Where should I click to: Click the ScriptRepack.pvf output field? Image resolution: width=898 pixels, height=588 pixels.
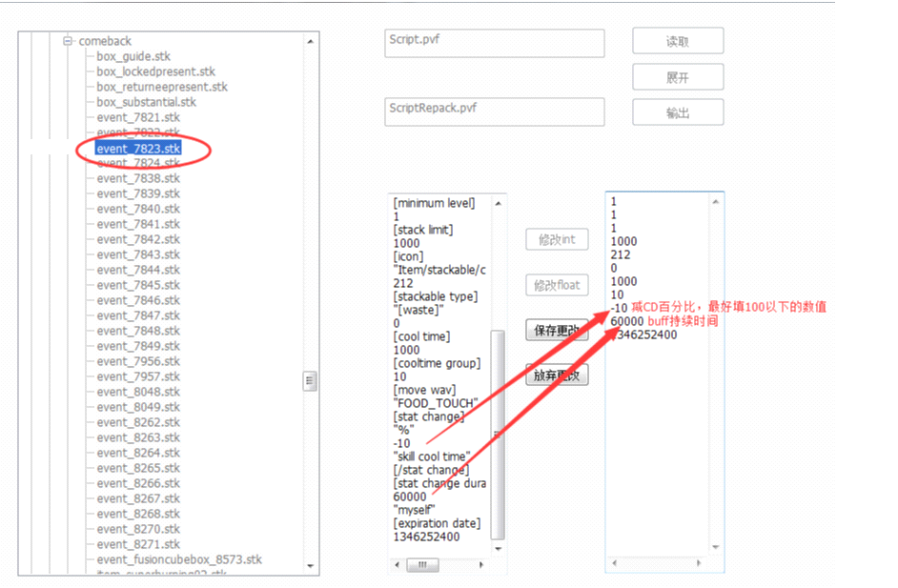pos(494,112)
